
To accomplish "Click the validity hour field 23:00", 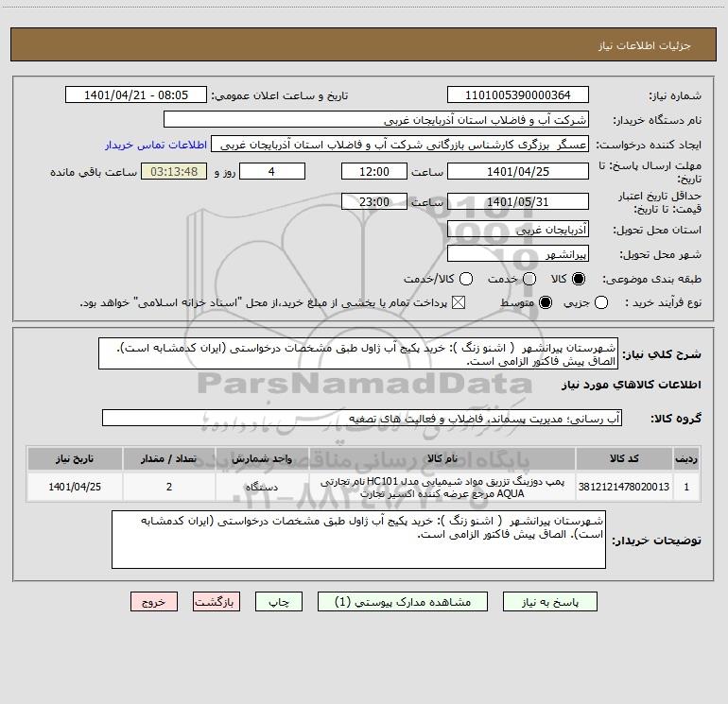I will (x=374, y=201).
